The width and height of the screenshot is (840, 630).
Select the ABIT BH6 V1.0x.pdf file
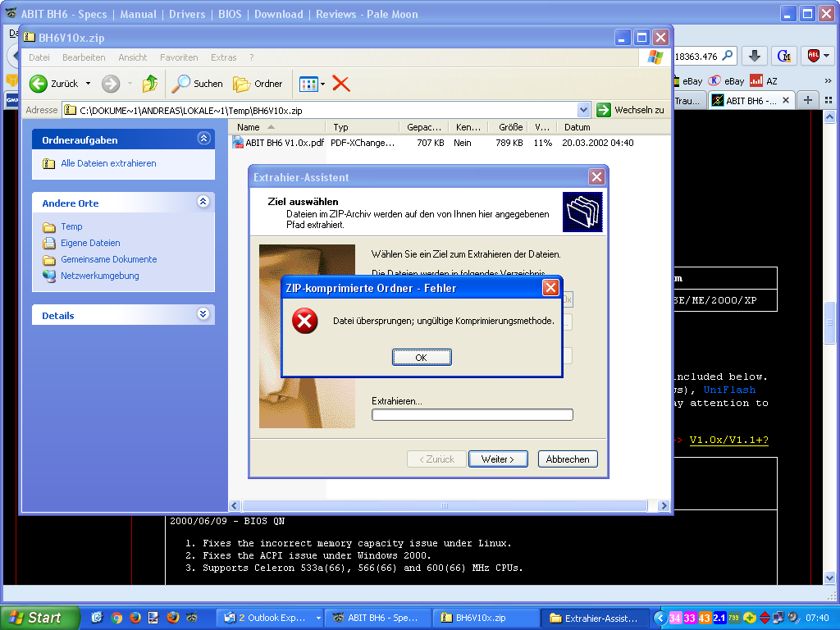(x=285, y=143)
